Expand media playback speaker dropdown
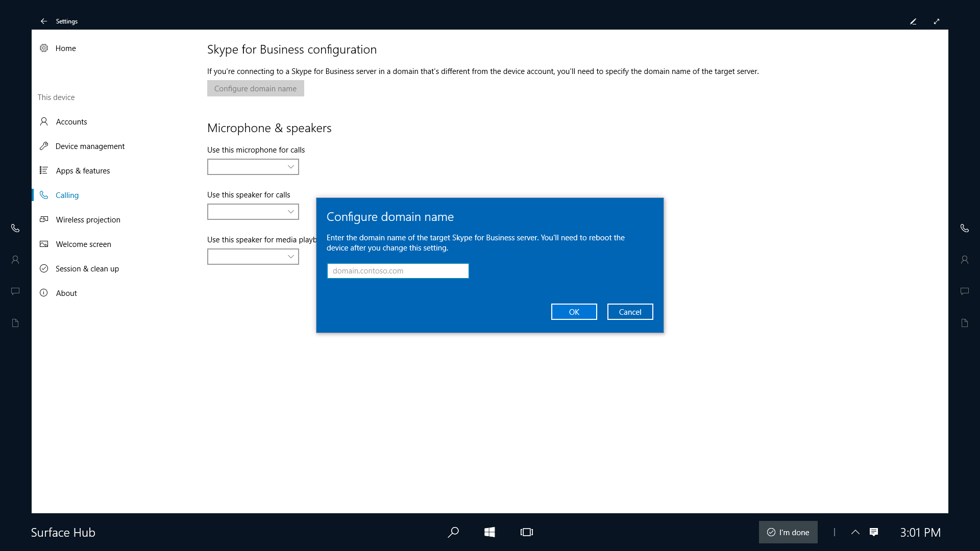 tap(291, 256)
